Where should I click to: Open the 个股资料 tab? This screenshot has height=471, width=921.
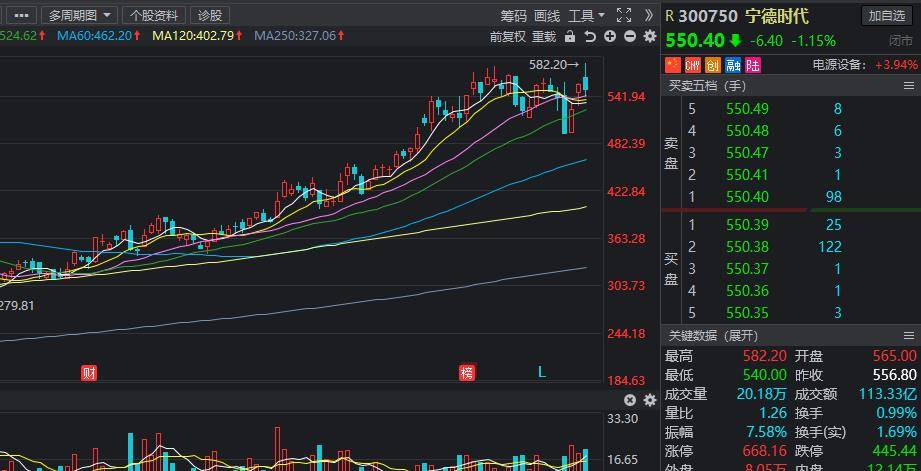[154, 15]
